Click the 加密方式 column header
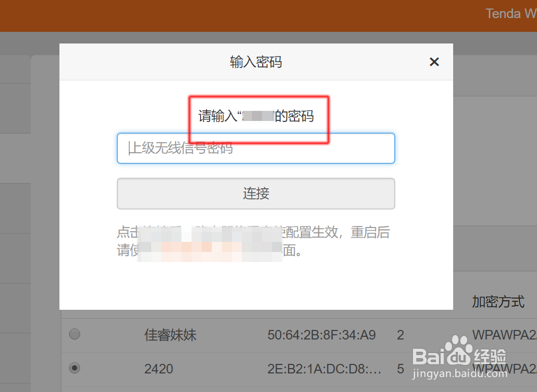Image resolution: width=537 pixels, height=392 pixels. (498, 302)
